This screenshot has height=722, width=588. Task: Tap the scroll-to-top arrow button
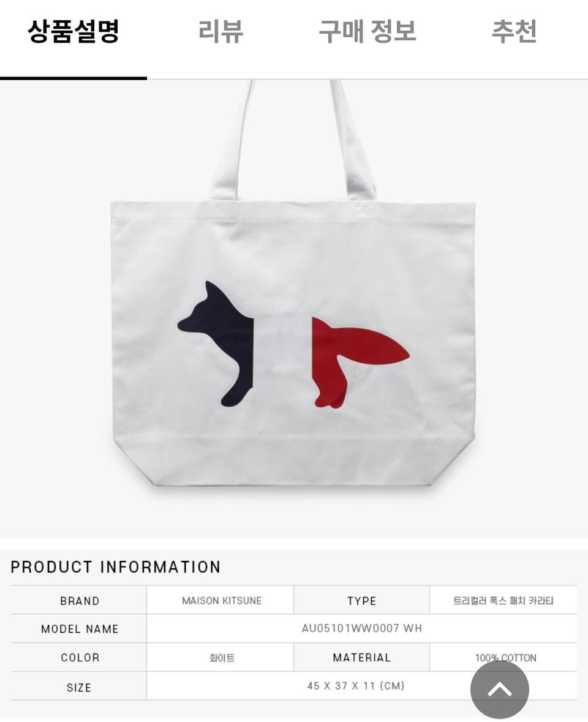coord(500,689)
